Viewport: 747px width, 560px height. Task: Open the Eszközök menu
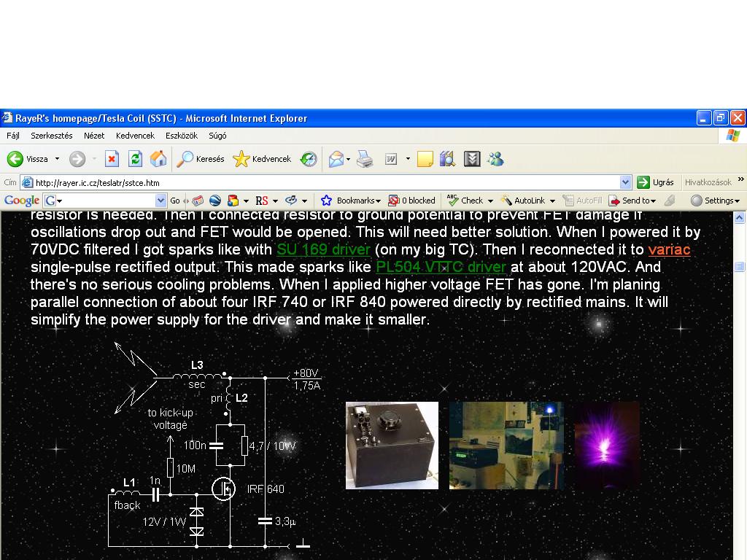[x=182, y=136]
